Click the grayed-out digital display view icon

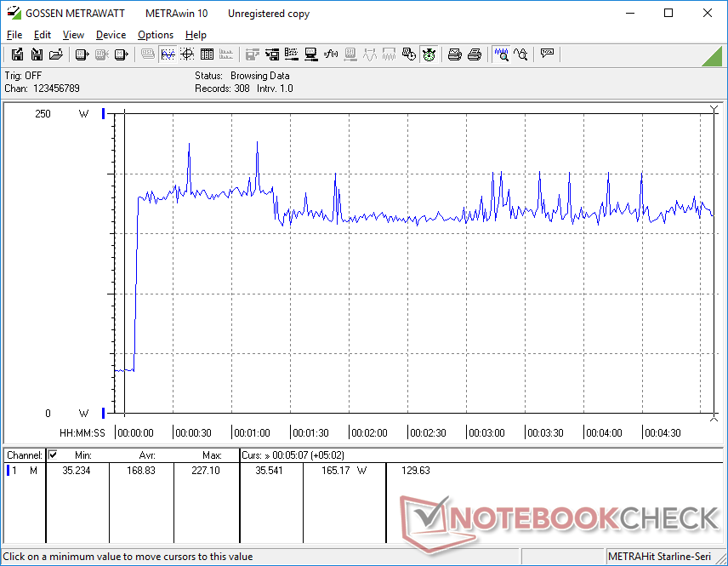[148, 54]
